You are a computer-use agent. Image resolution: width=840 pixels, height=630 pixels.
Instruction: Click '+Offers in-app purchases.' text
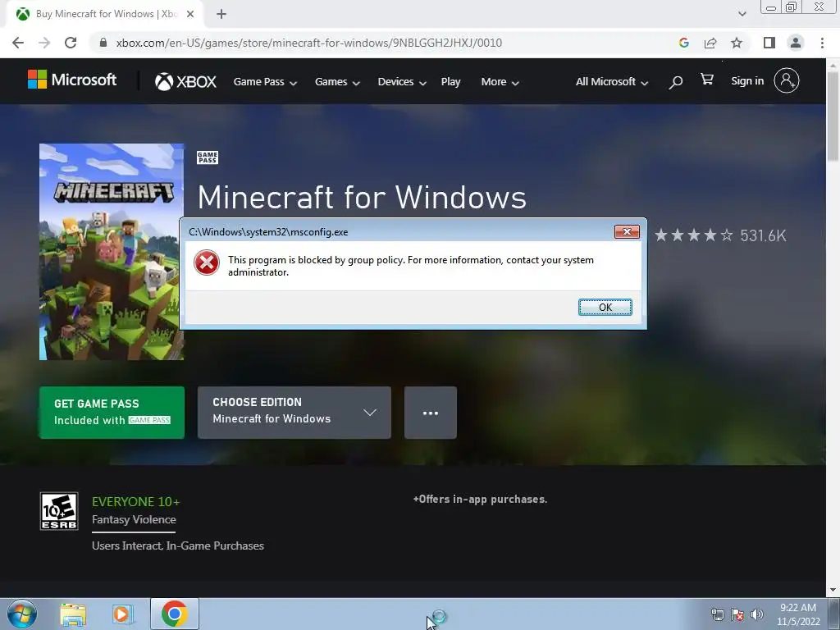point(480,500)
